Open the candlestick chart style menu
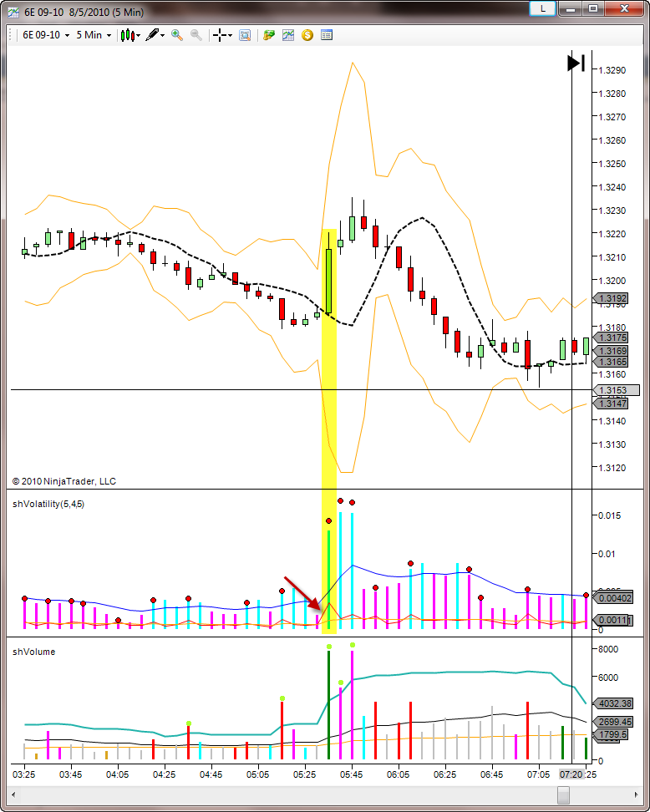 [x=130, y=35]
